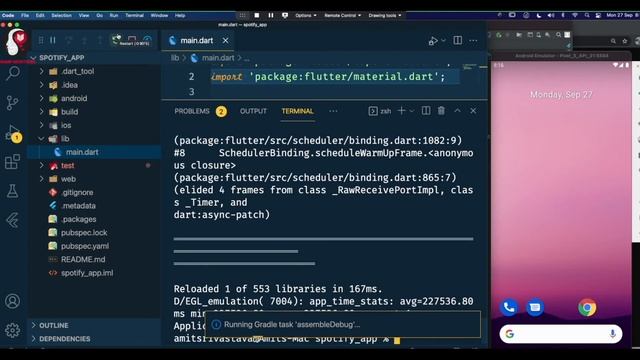Select the main.dart editor tab
Screen dimensions: 640x360
click(x=199, y=40)
